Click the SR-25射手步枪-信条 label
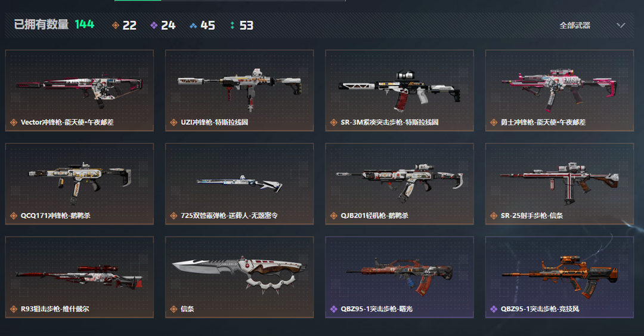Screen dimensions: 644x336 531,215
